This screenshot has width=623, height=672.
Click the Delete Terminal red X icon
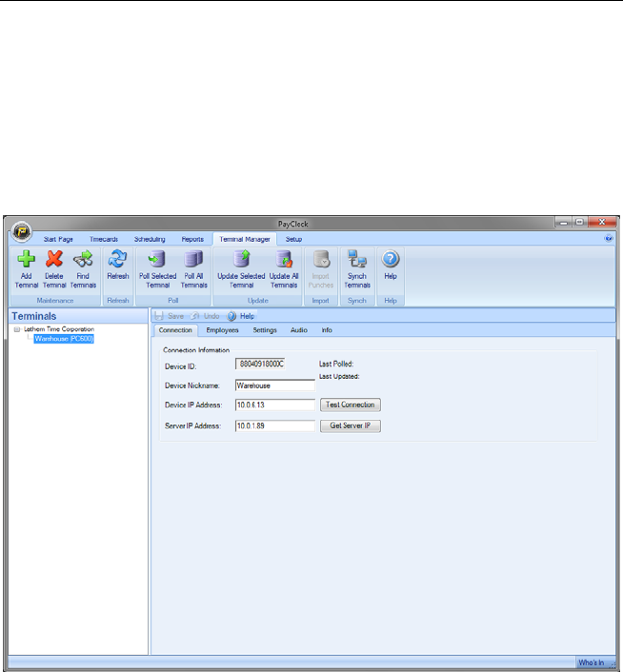[x=54, y=259]
